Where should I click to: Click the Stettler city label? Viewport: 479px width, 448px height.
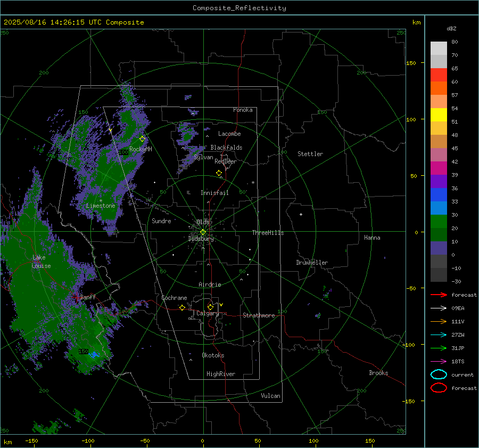coord(310,154)
